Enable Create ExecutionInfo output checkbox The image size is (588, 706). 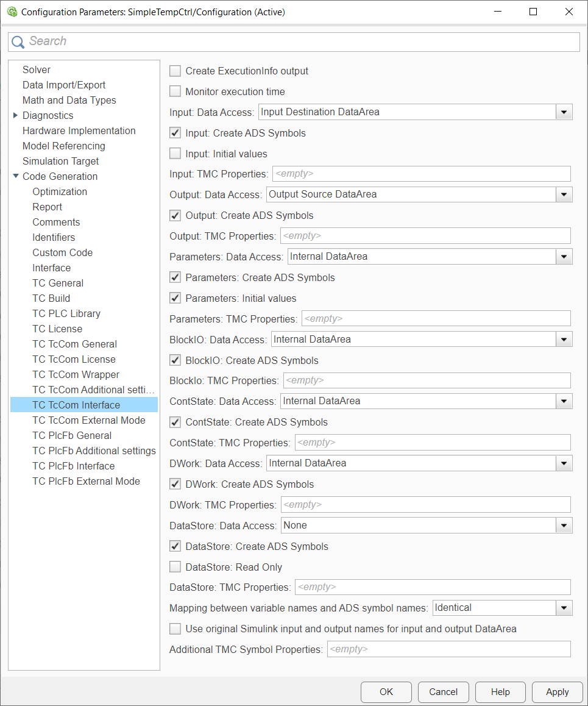[175, 71]
